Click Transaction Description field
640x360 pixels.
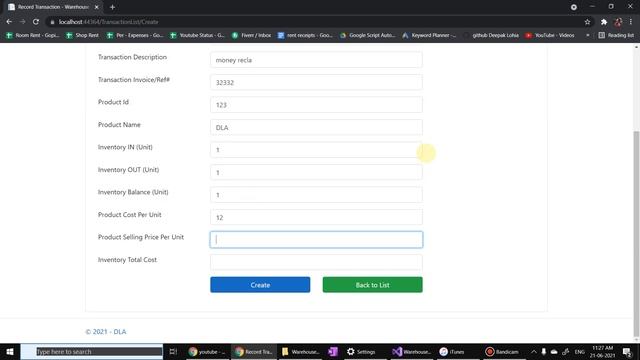[x=316, y=60]
